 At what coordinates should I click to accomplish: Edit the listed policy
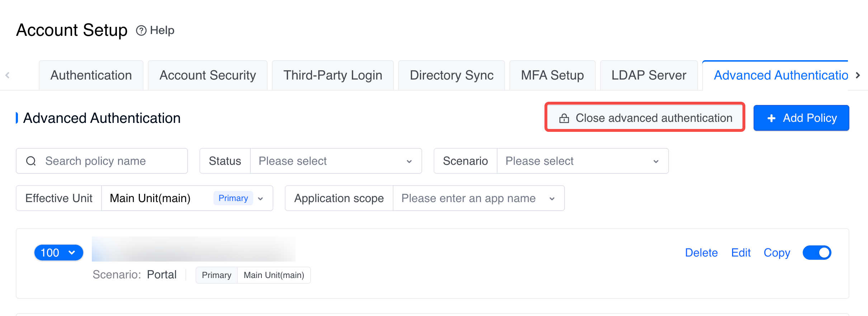pos(741,253)
